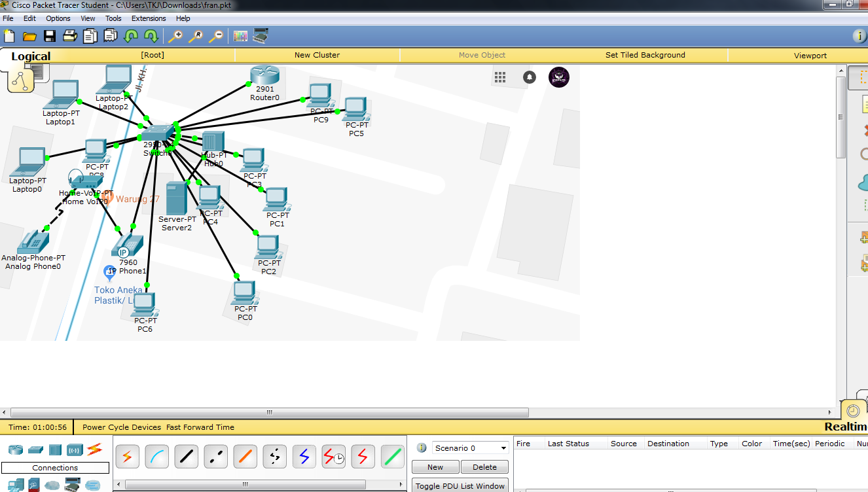Click Toggle PDU List Window
This screenshot has width=868, height=492.
click(x=460, y=485)
